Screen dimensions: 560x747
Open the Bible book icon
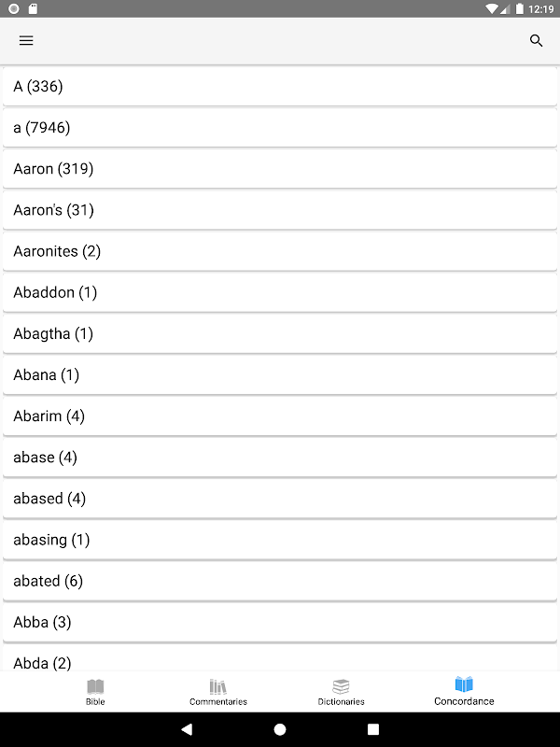(95, 686)
